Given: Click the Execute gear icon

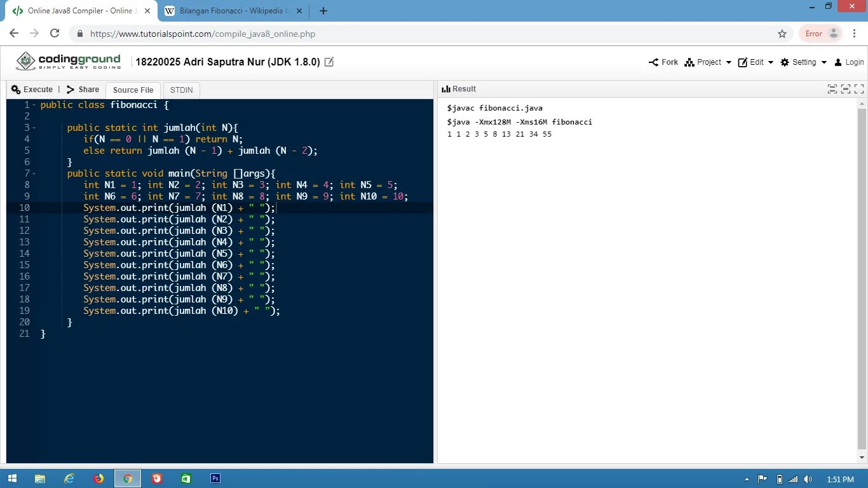Looking at the screenshot, I should [16, 90].
